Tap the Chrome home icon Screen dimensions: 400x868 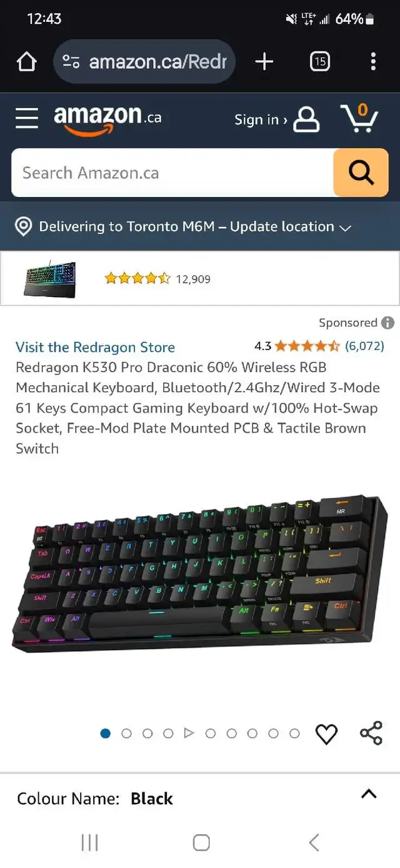pyautogui.click(x=26, y=61)
